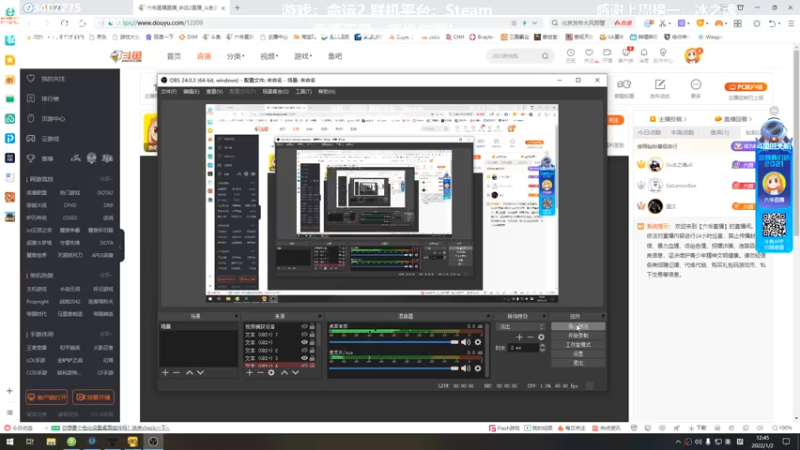Open Douyu watch history clock icon
This screenshot has width=800, height=450.
coord(570,54)
